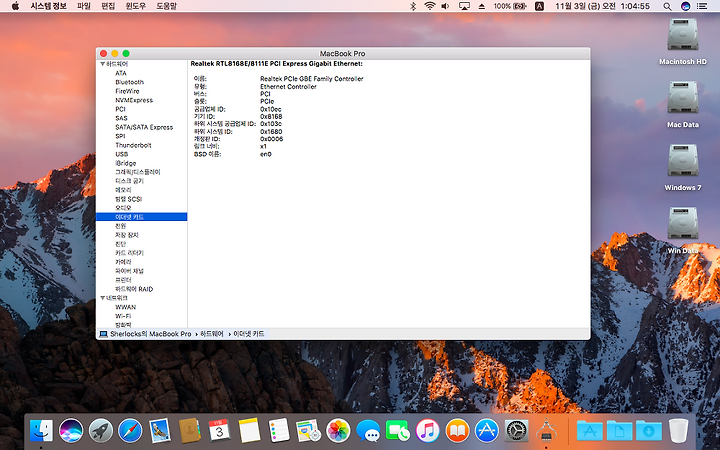Launch Siri from the Dock

(71, 431)
